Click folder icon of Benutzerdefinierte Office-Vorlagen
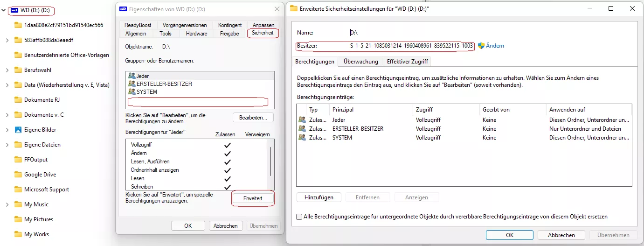Screen dimensions: 644x246 (18, 55)
